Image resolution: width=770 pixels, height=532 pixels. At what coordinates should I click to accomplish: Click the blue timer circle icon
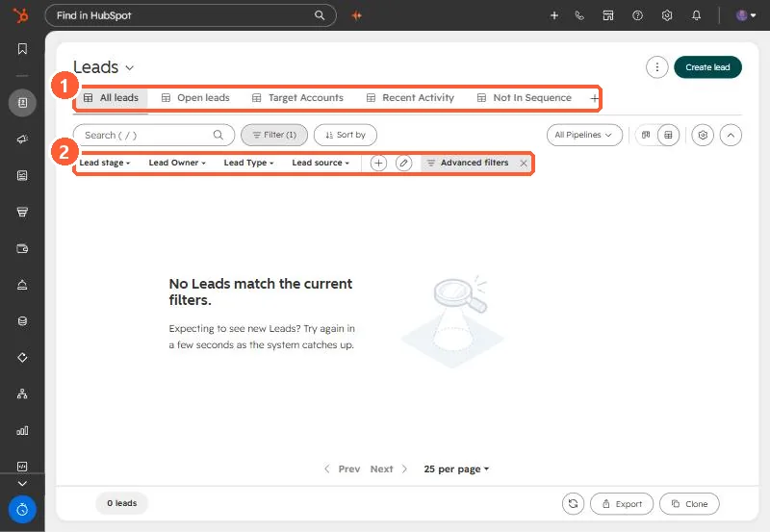click(x=22, y=510)
